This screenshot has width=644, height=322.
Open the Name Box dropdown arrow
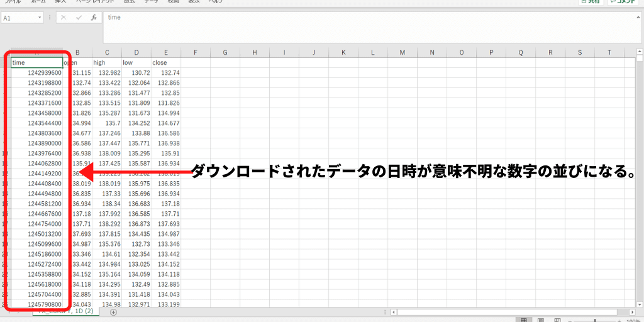coord(40,18)
